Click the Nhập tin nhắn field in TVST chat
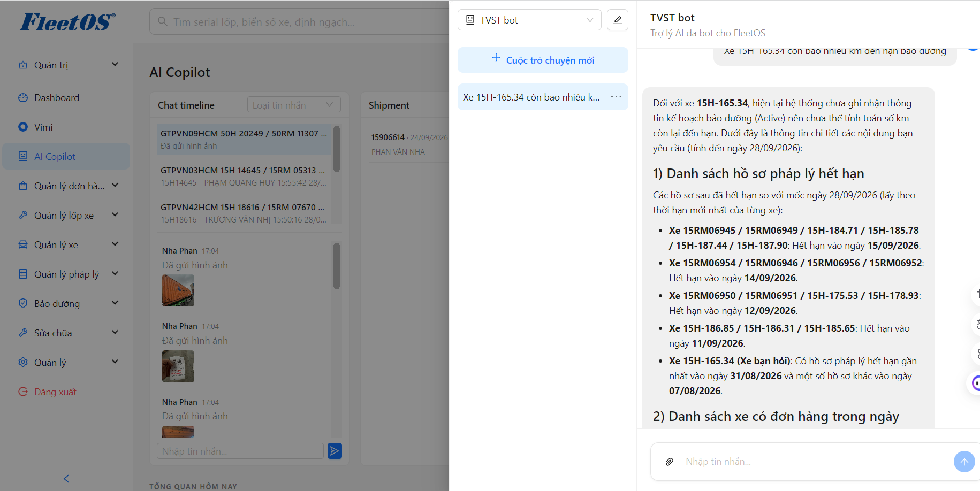The width and height of the screenshot is (980, 491). pos(814,462)
